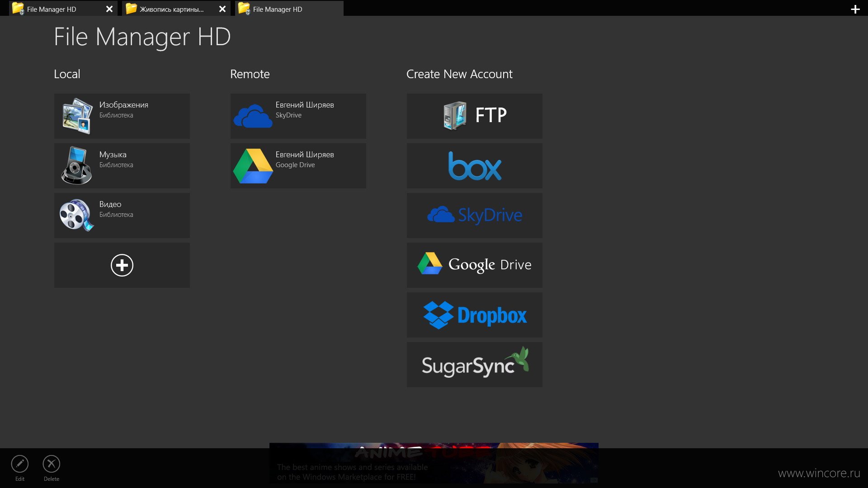Screen dimensions: 868x488
Task: Open the Видео library tile
Action: [x=122, y=216]
